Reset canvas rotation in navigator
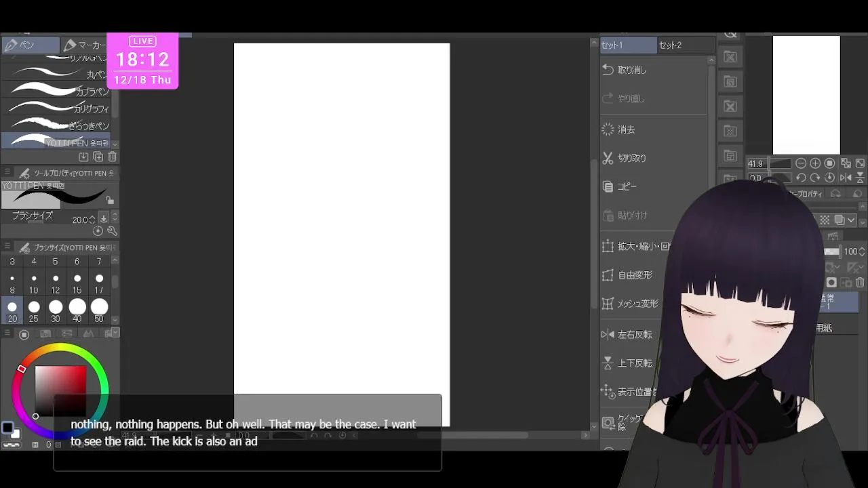This screenshot has width=868, height=488. pos(829,178)
